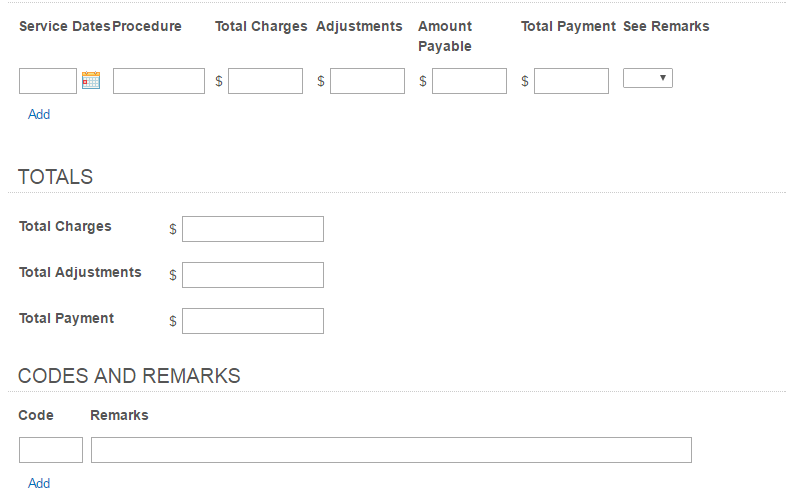Click the Total Adjustments label
The height and width of the screenshot is (501, 795).
point(80,272)
